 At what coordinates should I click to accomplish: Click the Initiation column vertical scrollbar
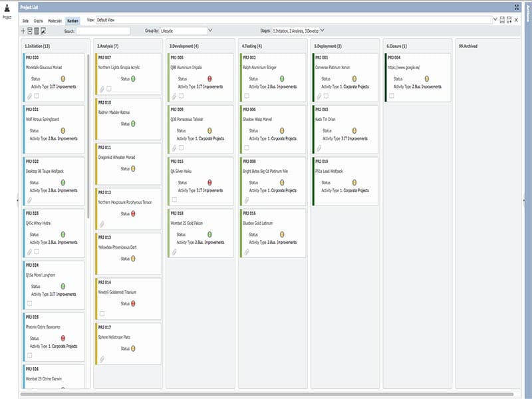(x=88, y=136)
